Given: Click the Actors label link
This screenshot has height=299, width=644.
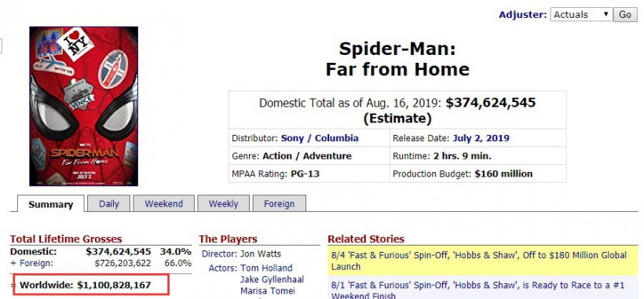Looking at the screenshot, I should pos(222,268).
